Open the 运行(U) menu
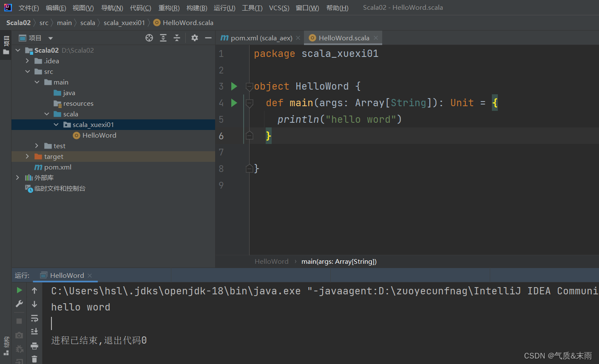Image resolution: width=599 pixels, height=364 pixels. click(224, 8)
